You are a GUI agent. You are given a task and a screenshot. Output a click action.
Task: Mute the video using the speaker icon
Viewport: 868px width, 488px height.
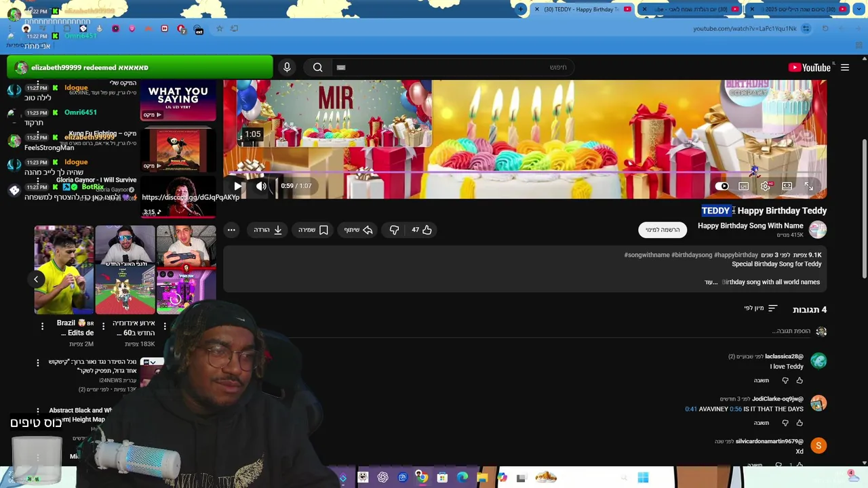pos(261,186)
